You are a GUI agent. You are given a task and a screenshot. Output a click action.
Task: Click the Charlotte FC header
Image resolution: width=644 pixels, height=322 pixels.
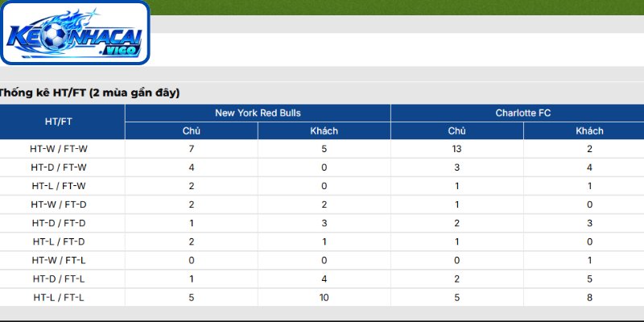(x=518, y=113)
